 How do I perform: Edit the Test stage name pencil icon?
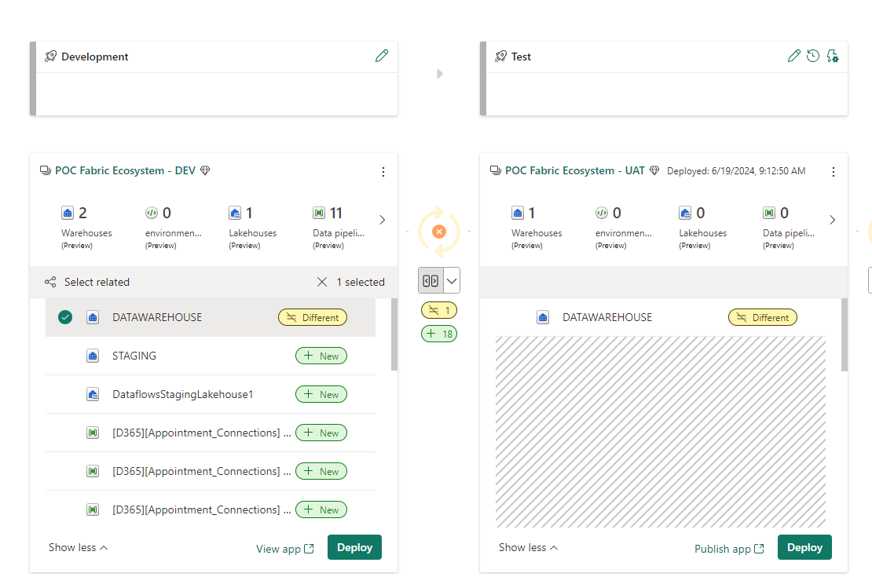[x=794, y=56]
